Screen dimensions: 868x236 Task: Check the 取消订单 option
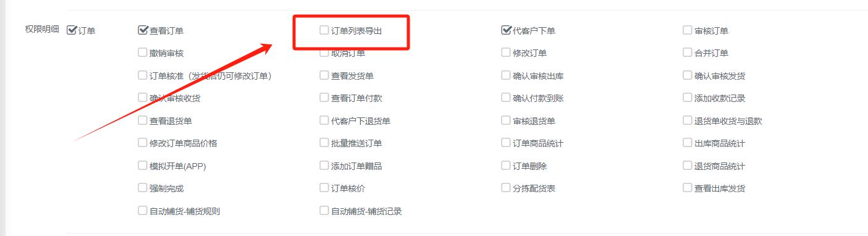coord(324,53)
